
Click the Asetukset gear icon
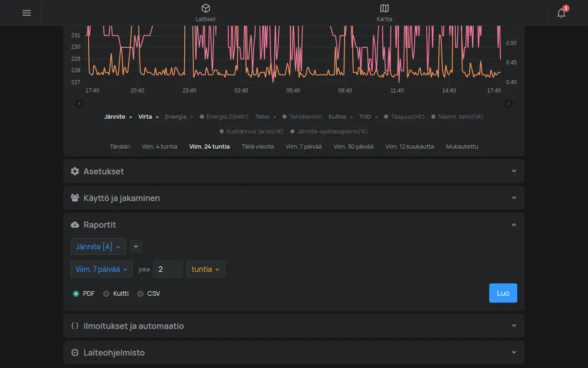tap(75, 171)
